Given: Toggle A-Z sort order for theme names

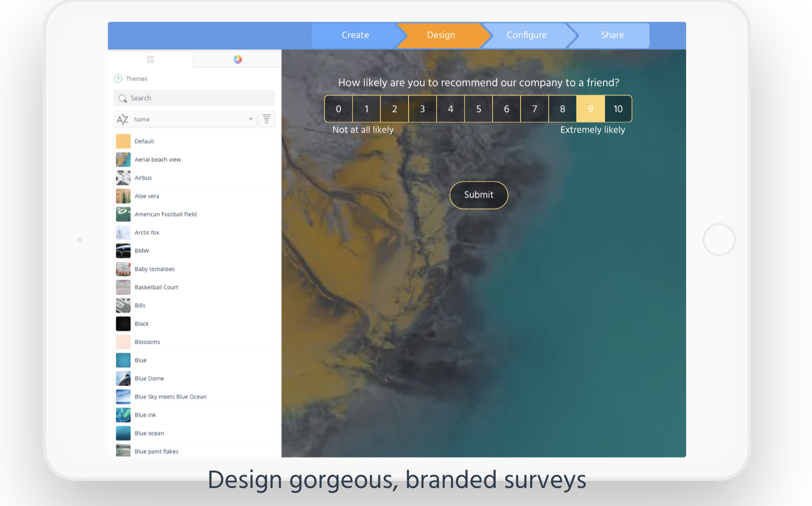Looking at the screenshot, I should [122, 119].
